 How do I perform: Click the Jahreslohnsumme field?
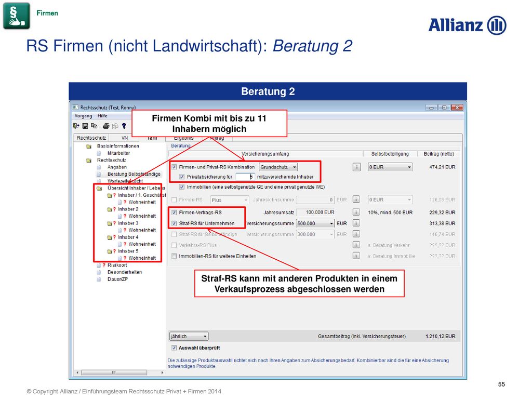coord(315,199)
